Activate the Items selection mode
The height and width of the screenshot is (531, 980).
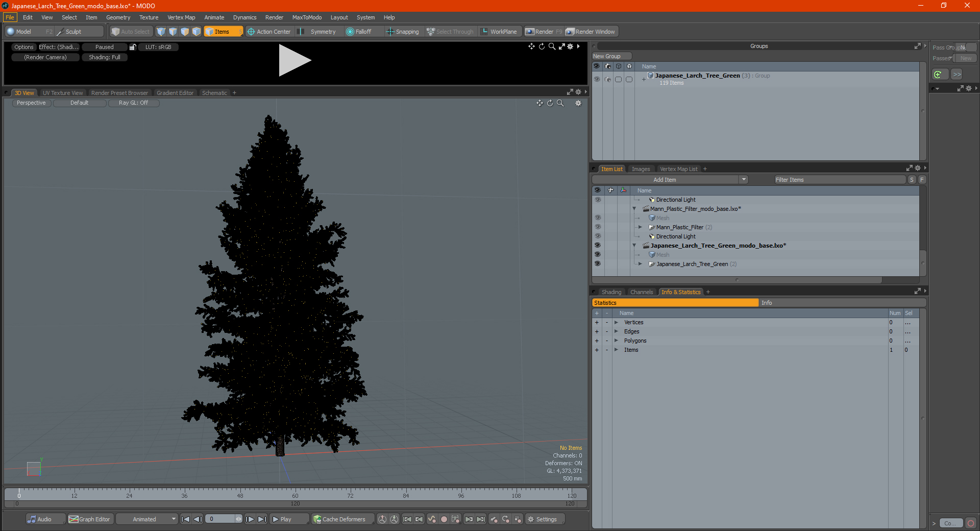click(223, 32)
